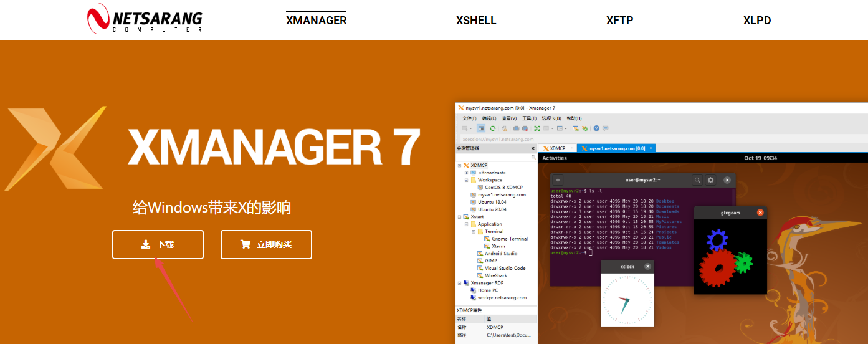
Task: Click the terminal search magnifier icon
Action: [x=697, y=179]
